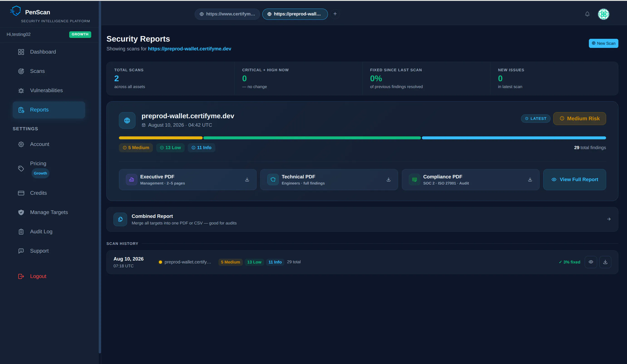The image size is (627, 364).
Task: Click the 5 Medium chip in latest scan
Action: (x=136, y=148)
